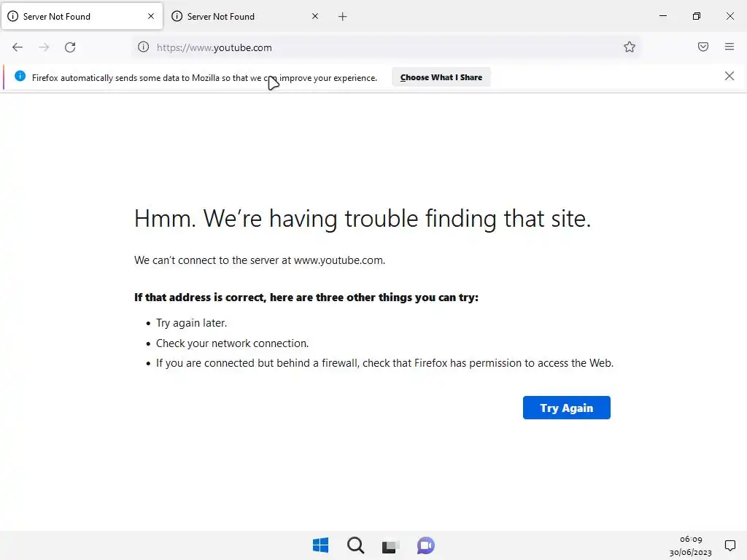Click the Mozilla data sharing message text
This screenshot has height=560, width=747.
(204, 77)
